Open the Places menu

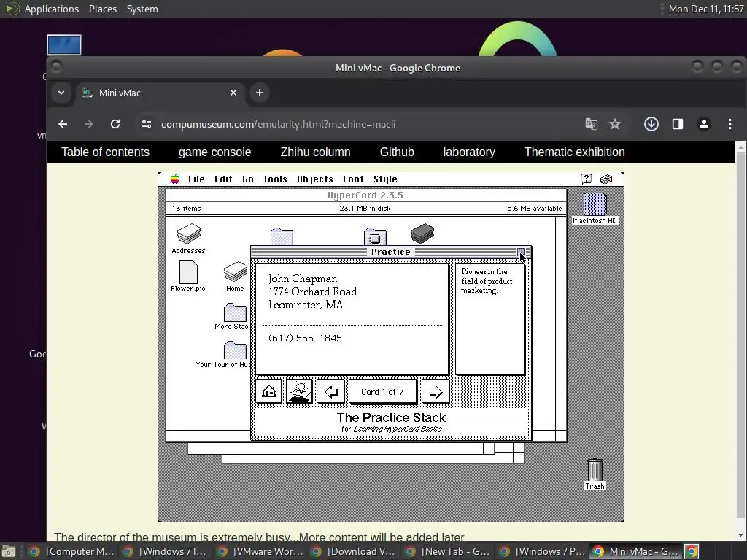pyautogui.click(x=103, y=9)
